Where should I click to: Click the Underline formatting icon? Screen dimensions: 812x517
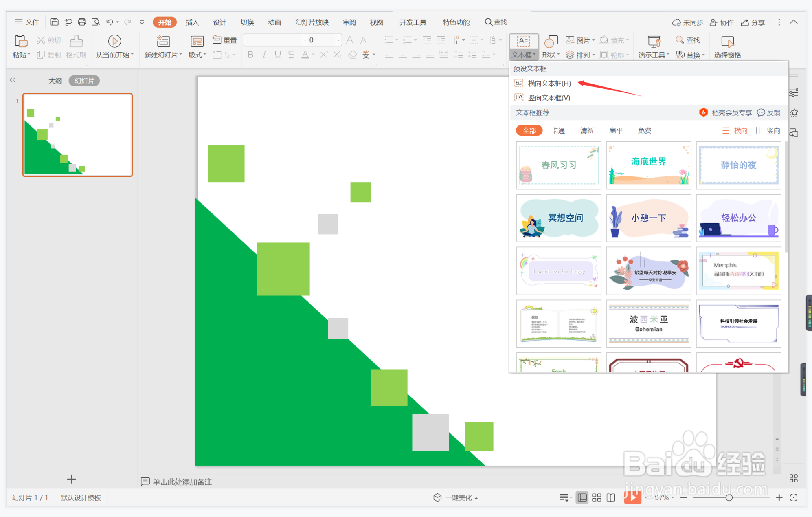click(x=278, y=55)
